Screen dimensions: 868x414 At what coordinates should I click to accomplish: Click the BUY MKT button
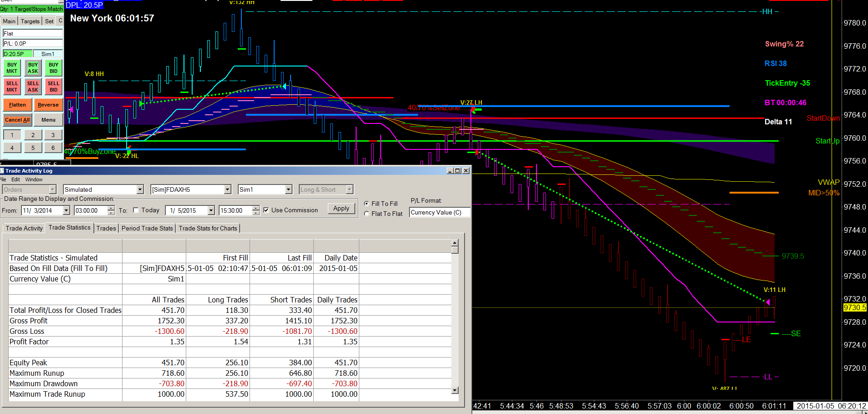click(x=12, y=68)
